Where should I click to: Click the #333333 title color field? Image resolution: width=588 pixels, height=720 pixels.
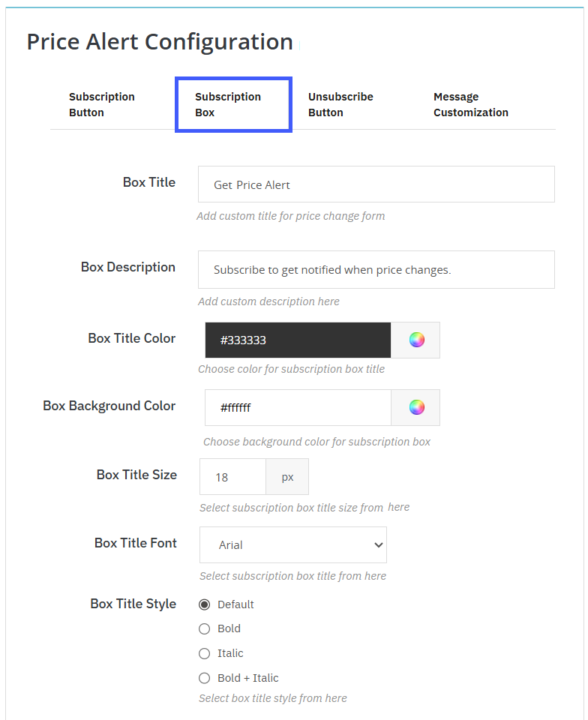pyautogui.click(x=298, y=340)
